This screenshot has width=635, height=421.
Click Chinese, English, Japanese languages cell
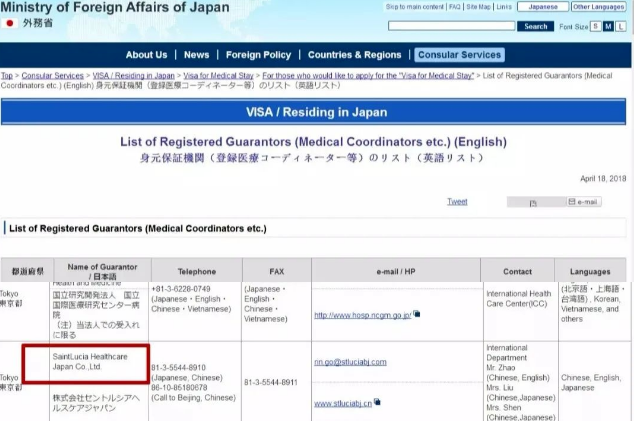coord(590,383)
